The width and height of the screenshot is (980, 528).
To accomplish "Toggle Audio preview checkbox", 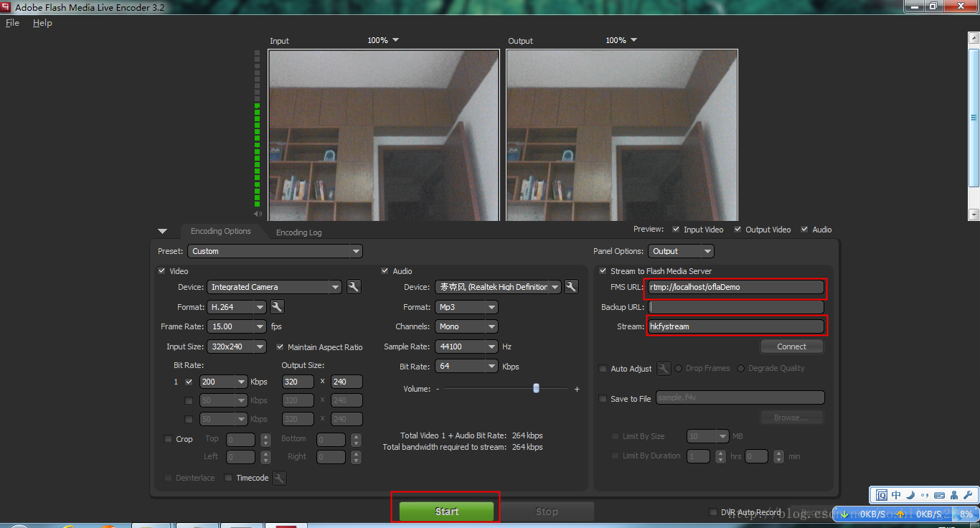I will (x=804, y=230).
